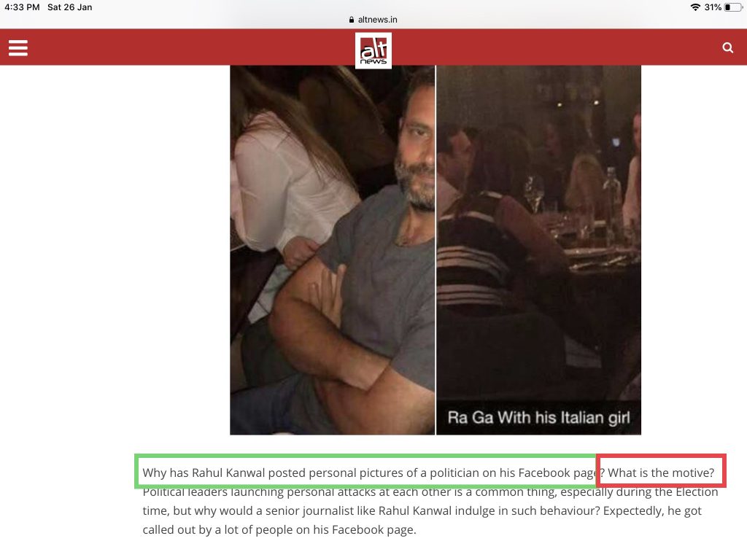747x560 pixels.
Task: Tap the date Sat 26 Jan
Action: point(69,7)
